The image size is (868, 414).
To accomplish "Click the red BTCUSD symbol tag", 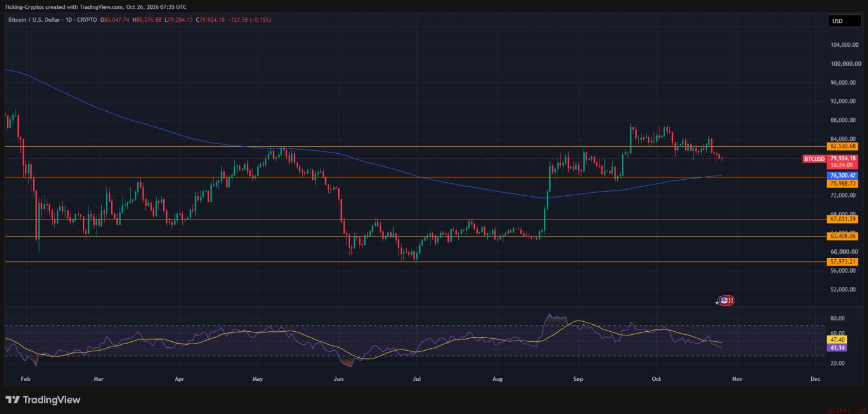I will click(814, 159).
